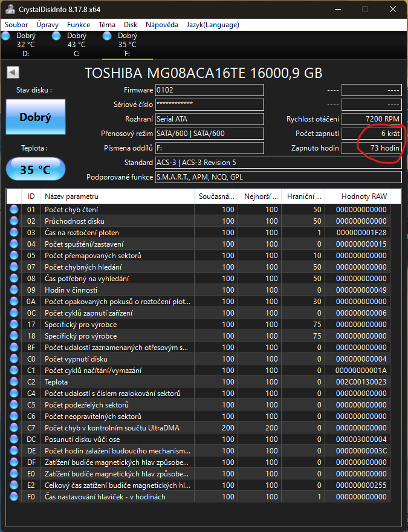Click status icon for row ID DE
Viewport: 408px width, 532px height.
coord(14,450)
